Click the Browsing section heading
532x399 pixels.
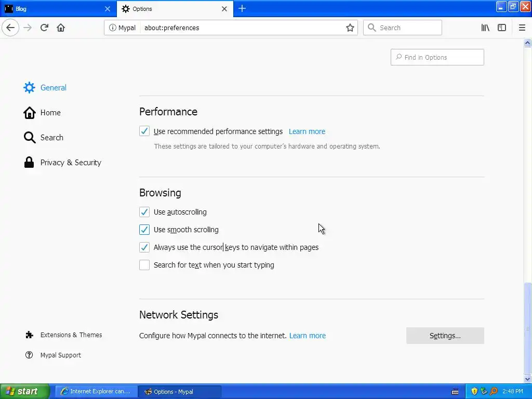[x=160, y=193]
